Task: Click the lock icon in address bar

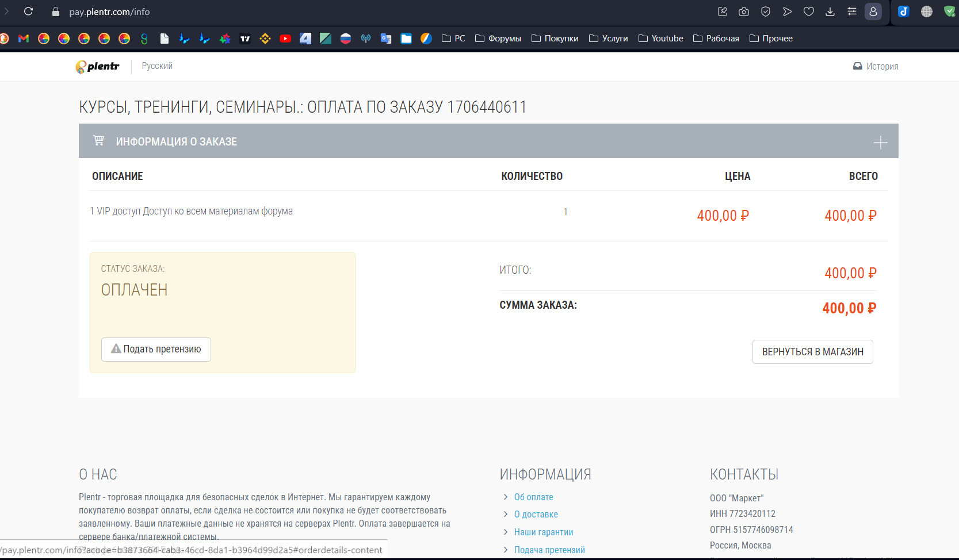Action: pos(56,11)
